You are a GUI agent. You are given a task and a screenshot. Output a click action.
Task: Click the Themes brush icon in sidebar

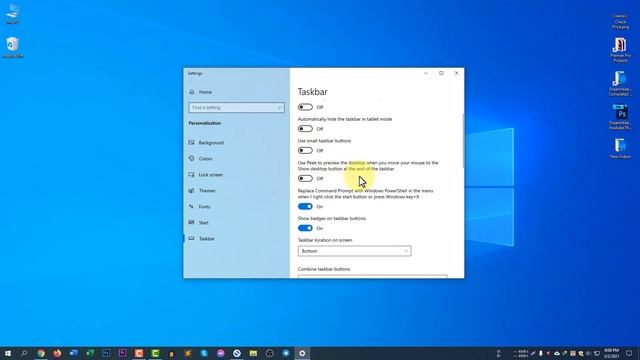tap(191, 191)
